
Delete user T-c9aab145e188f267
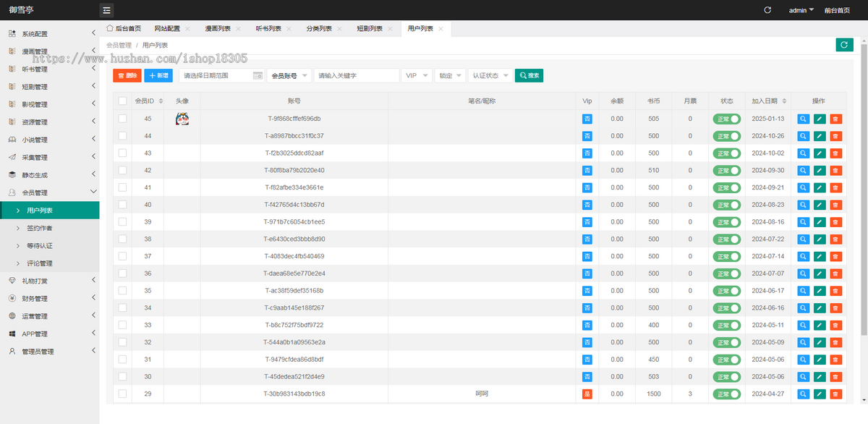click(835, 308)
